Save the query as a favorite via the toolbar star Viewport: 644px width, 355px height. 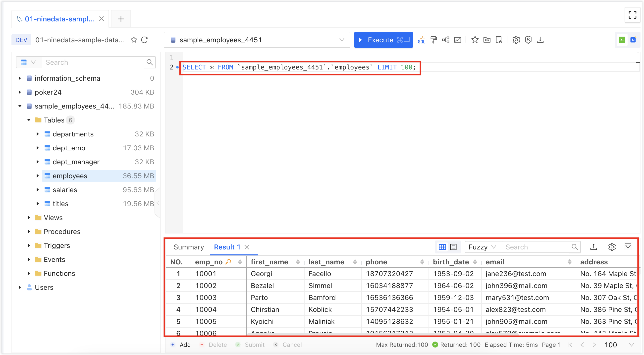click(475, 40)
